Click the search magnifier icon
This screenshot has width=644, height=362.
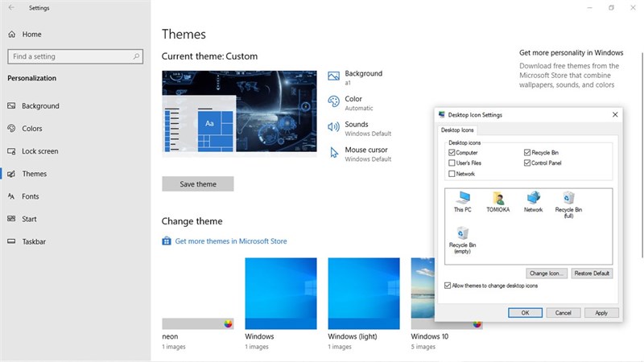point(136,56)
